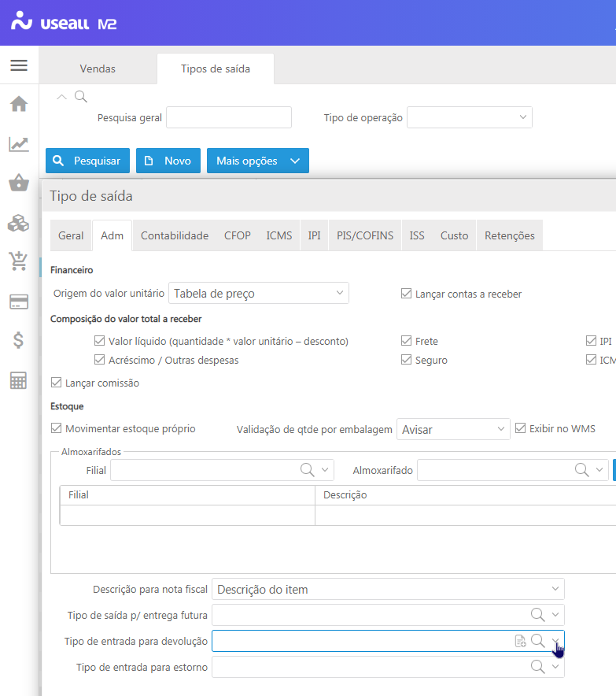
Task: Search Tipo de entrada para estorno
Action: [x=538, y=667]
